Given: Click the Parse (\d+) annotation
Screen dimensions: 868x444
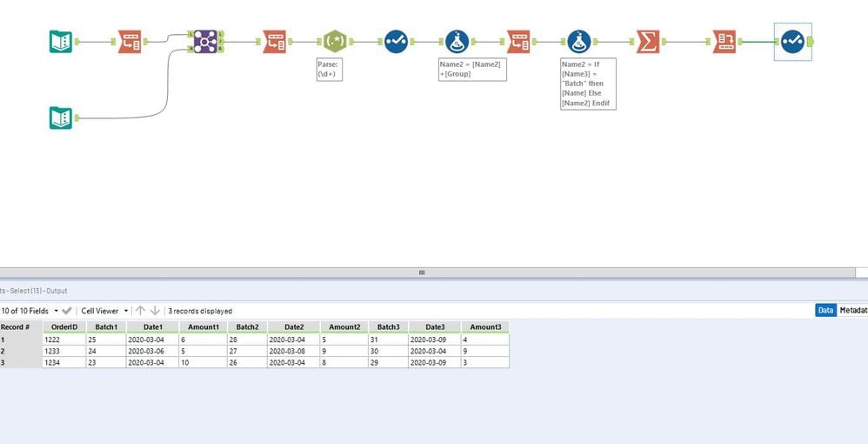Looking at the screenshot, I should pyautogui.click(x=330, y=70).
